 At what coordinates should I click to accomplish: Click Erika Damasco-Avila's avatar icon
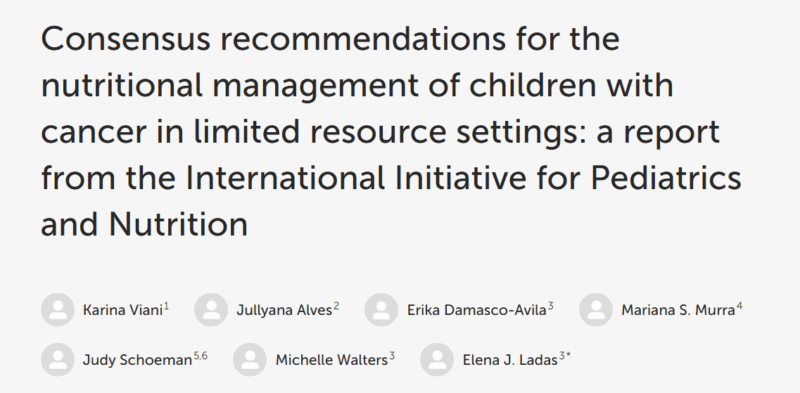click(381, 310)
